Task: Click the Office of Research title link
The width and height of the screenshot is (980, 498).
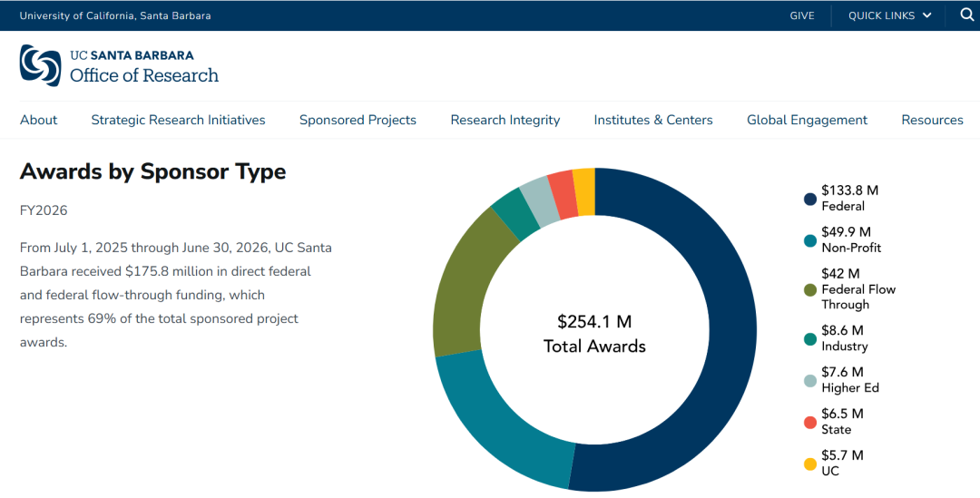Action: tap(144, 75)
